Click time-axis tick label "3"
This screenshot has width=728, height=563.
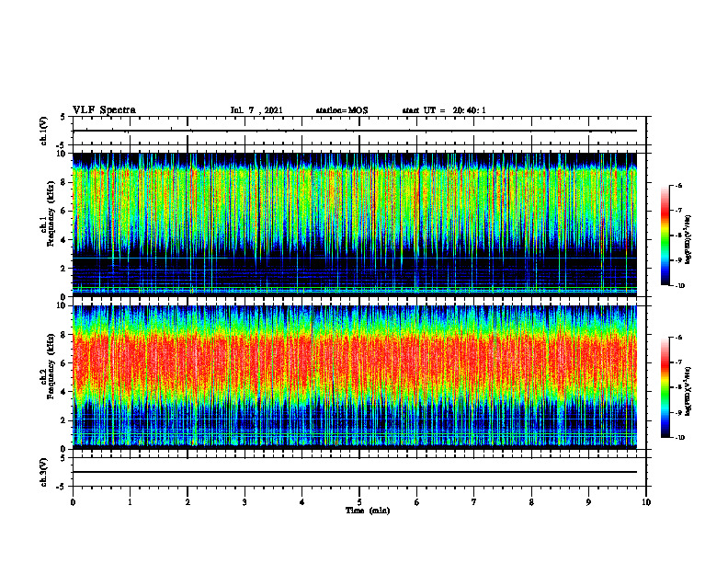245,502
